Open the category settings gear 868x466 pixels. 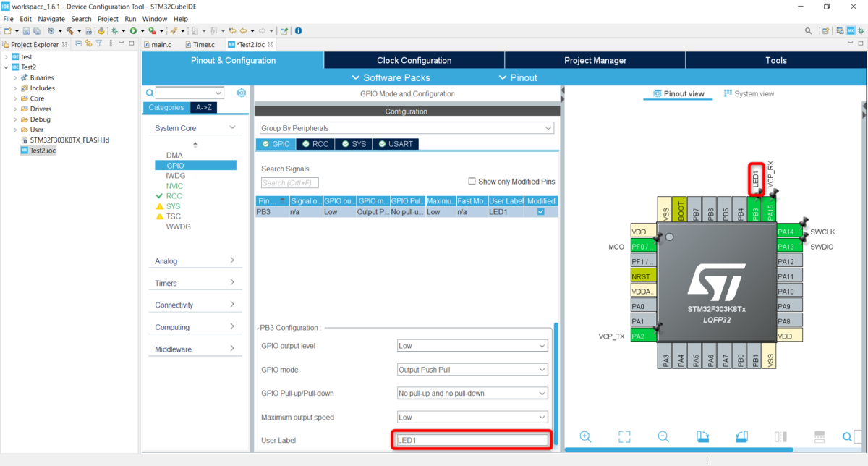(x=242, y=93)
